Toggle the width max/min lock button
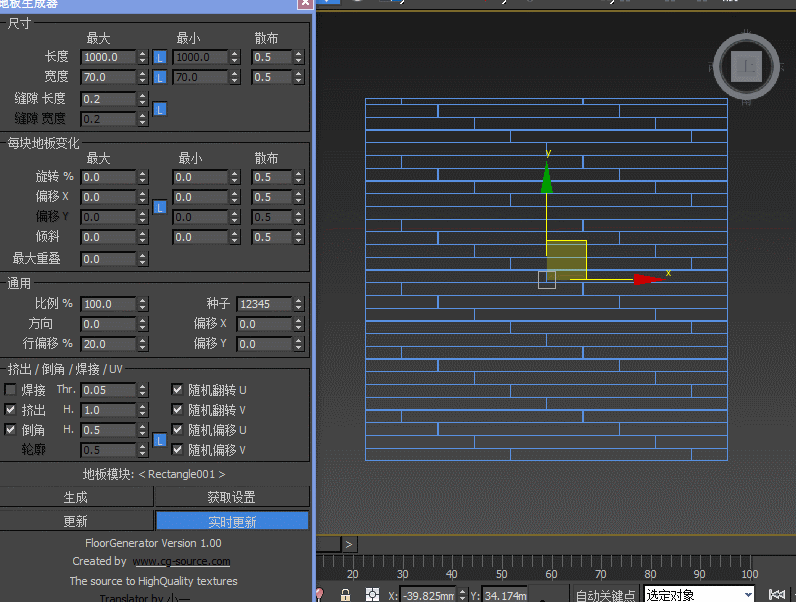Screen dimensions: 796x602 [x=160, y=78]
